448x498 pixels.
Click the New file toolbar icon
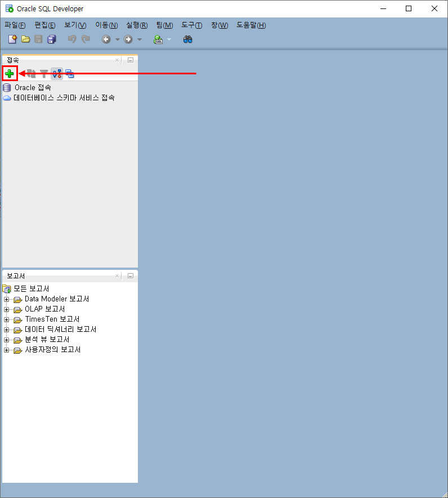tap(13, 39)
